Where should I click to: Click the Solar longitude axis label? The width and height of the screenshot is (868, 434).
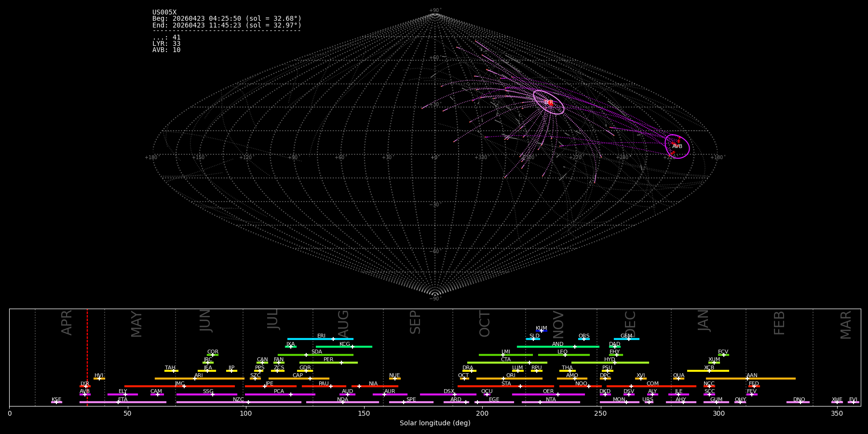tap(435, 423)
